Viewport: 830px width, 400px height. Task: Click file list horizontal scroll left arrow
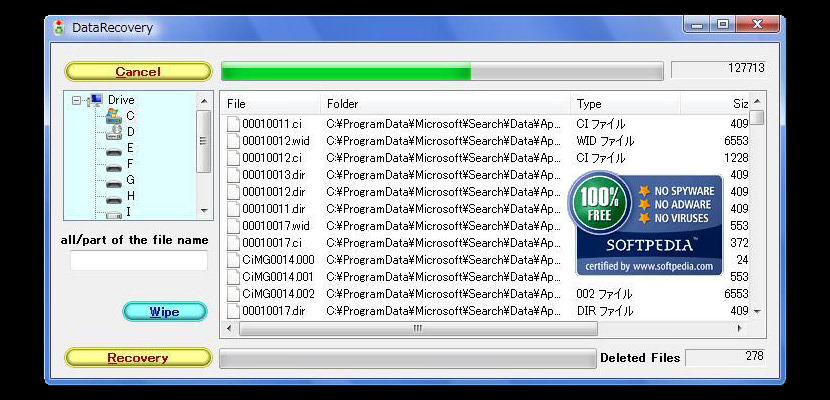[x=229, y=329]
